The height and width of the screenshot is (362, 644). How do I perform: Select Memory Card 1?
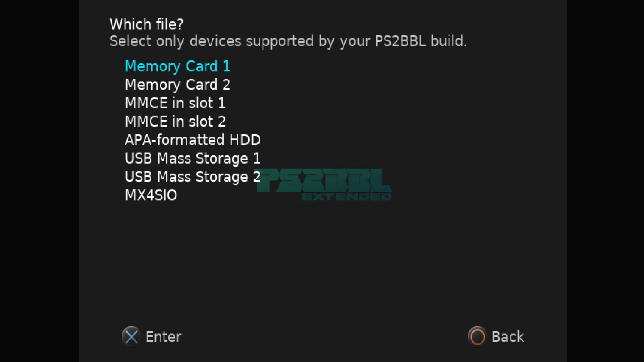177,66
